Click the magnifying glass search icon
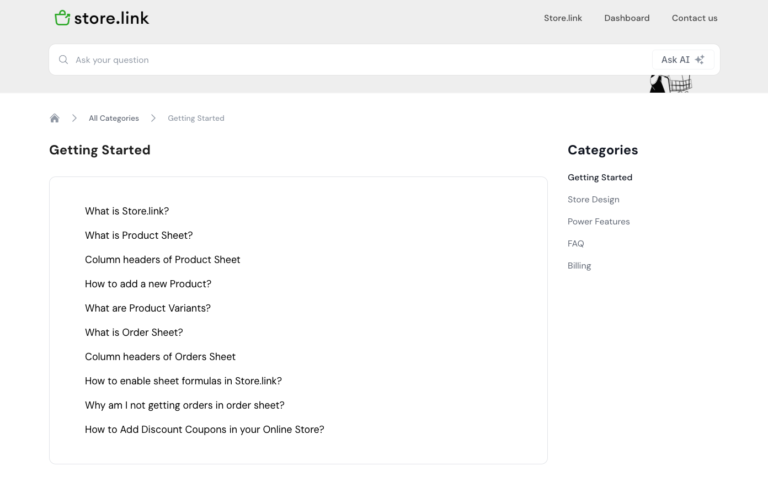The width and height of the screenshot is (768, 493). coord(64,60)
